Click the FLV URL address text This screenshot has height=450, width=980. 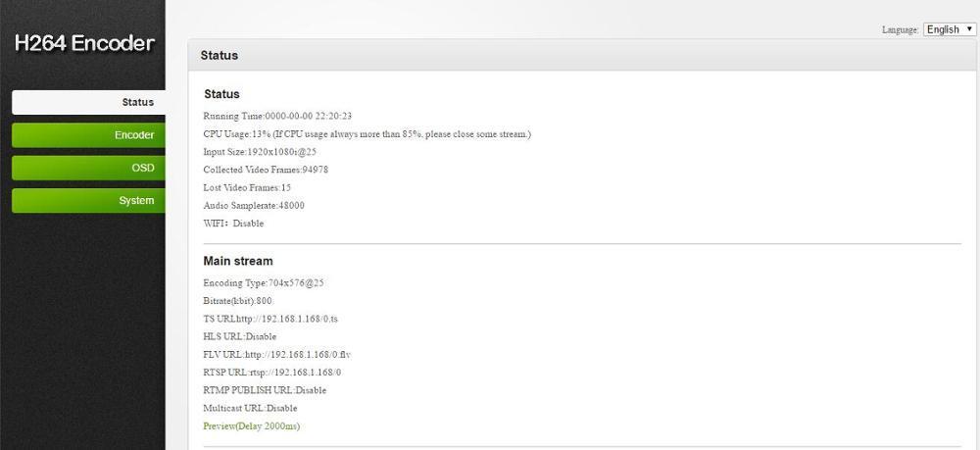(277, 354)
